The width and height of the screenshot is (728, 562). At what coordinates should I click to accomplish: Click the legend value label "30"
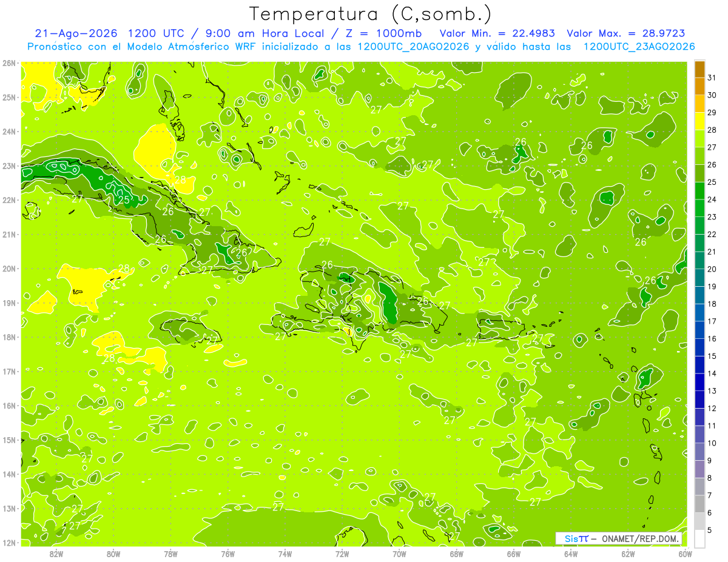(712, 95)
